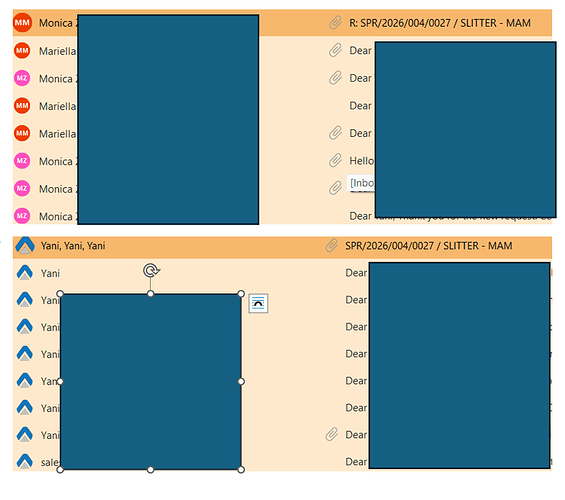
Task: Click the blue logo beside Yani, Yani, Yani
Action: pyautogui.click(x=25, y=245)
